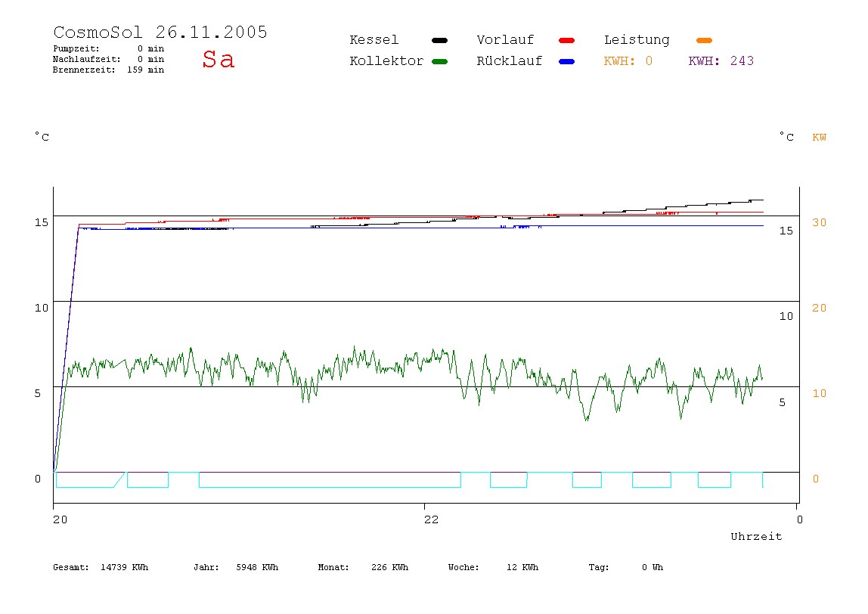The image size is (868, 614).
Task: Click the orange "KW" axis unit label
Action: point(820,138)
